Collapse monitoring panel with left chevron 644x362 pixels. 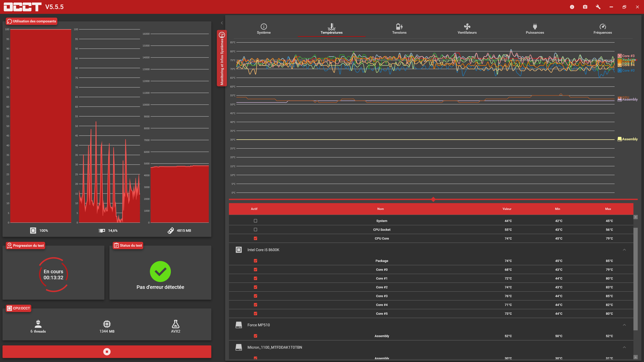coord(222,23)
